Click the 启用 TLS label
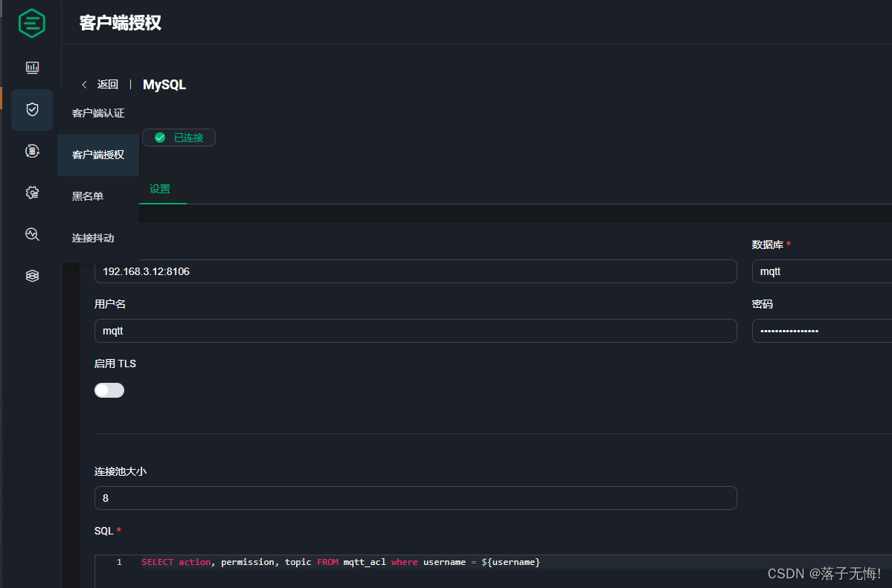Viewport: 892px width, 588px height. point(115,364)
